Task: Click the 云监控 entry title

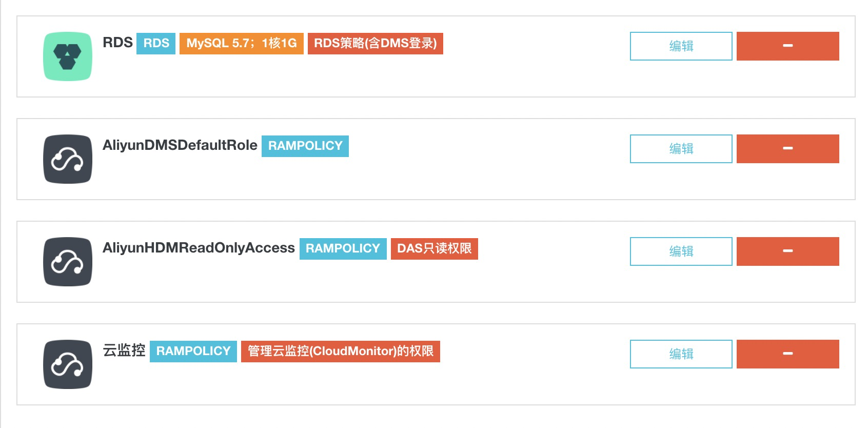Action: tap(124, 351)
